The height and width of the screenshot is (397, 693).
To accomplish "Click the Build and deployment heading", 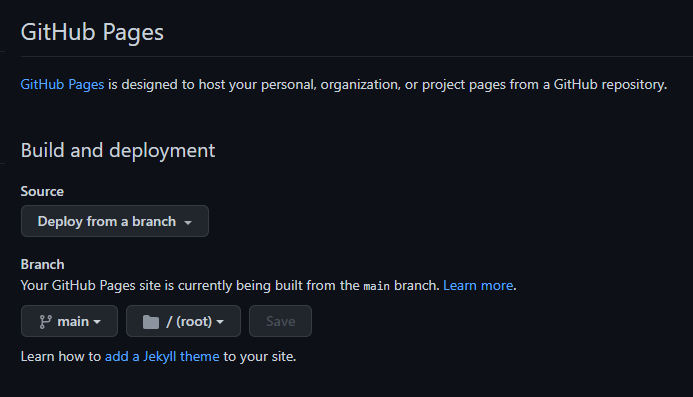I will point(118,150).
